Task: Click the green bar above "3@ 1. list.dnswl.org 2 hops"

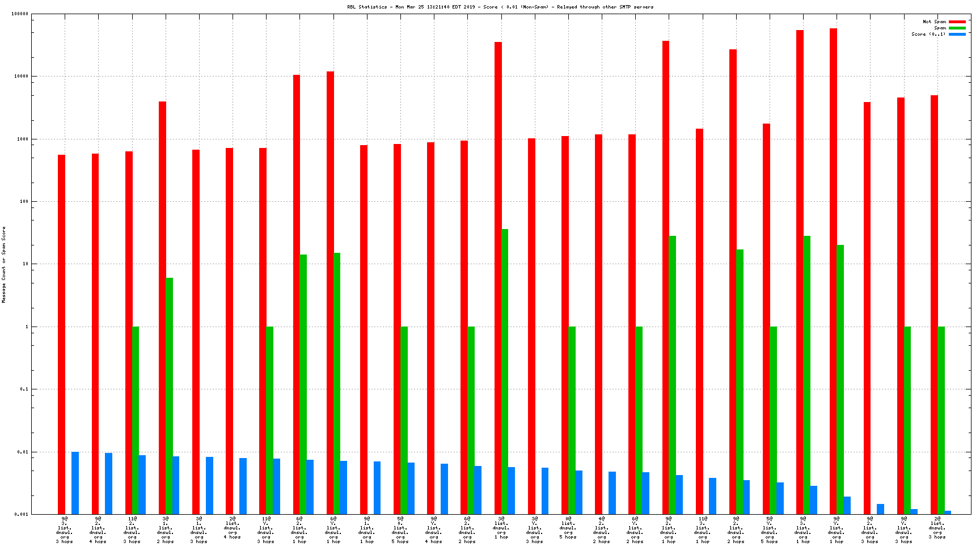Action: [x=169, y=396]
